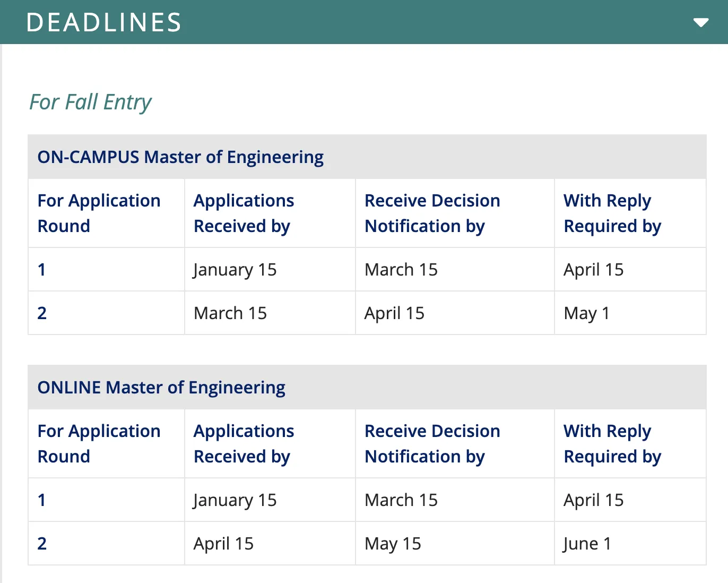The image size is (728, 583).
Task: Select round "1" in the Online table
Action: point(41,500)
